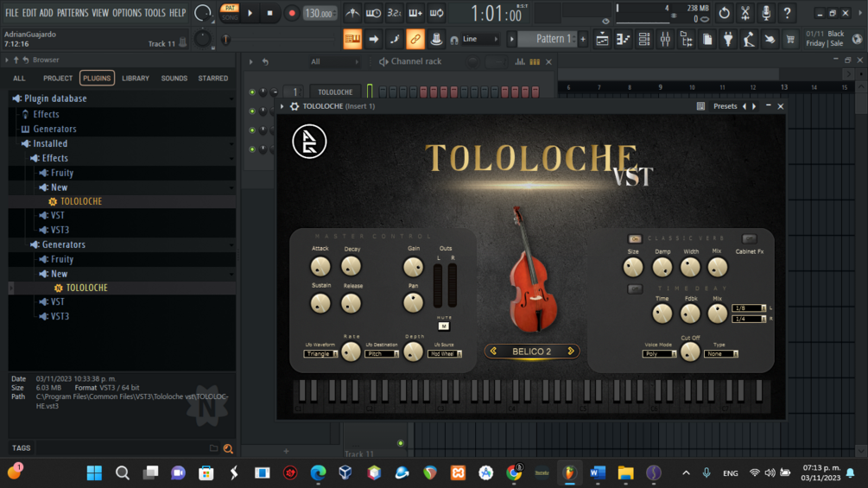
Task: Open the channel rack All filter dropdown
Action: point(333,62)
